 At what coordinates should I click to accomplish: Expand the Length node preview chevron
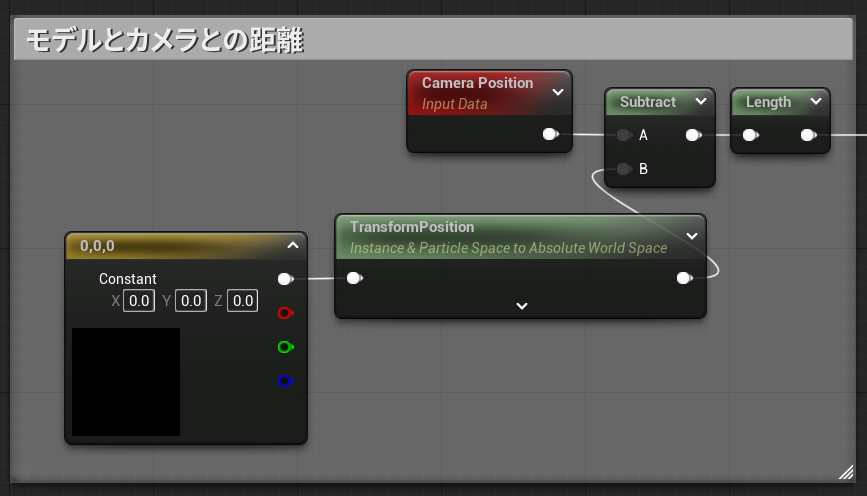tap(815, 102)
